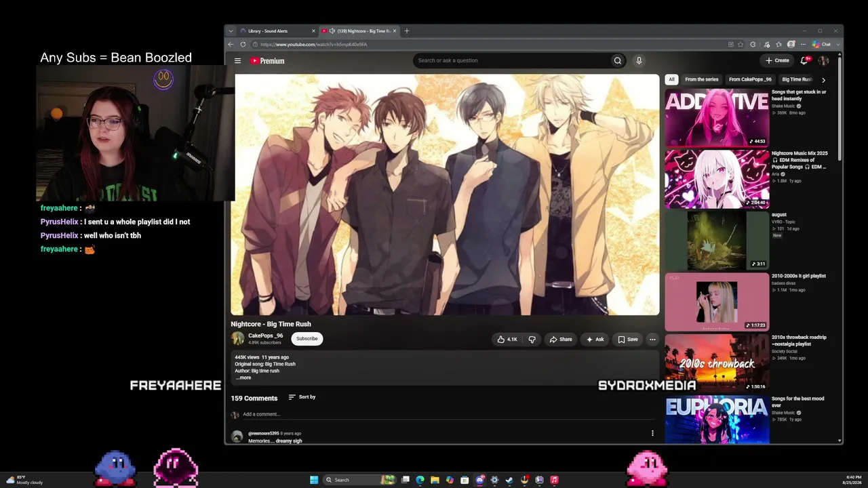Open Steam from the taskbar
Viewport: 868px width, 488px height.
509,480
